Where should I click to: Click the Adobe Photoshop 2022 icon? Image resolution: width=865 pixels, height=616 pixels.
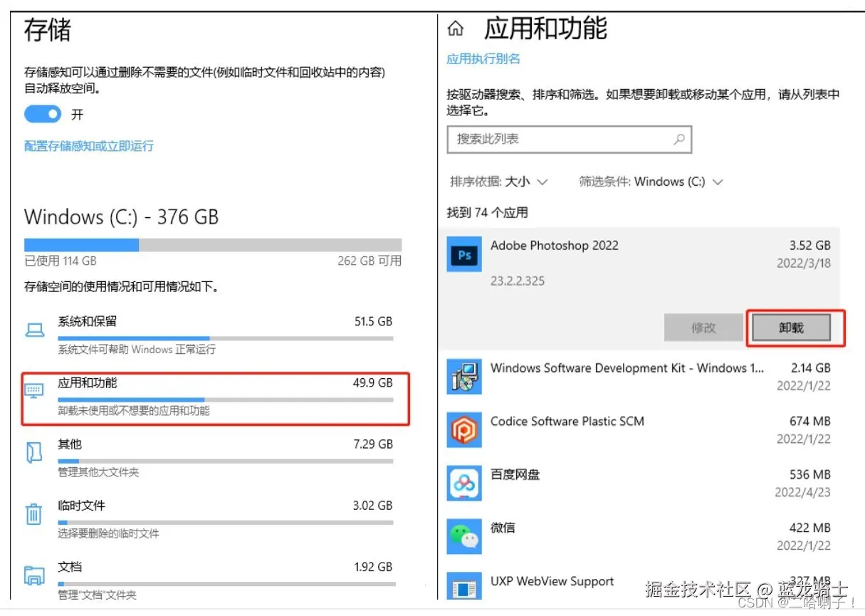464,255
